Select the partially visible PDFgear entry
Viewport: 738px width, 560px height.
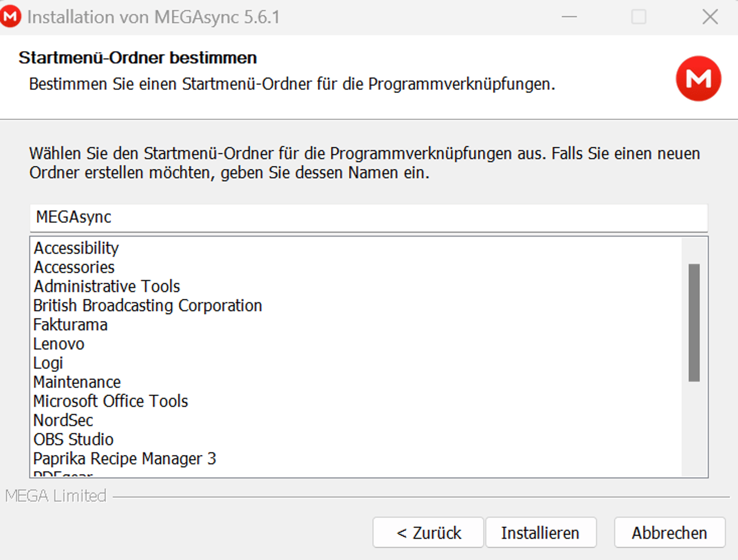click(x=62, y=474)
